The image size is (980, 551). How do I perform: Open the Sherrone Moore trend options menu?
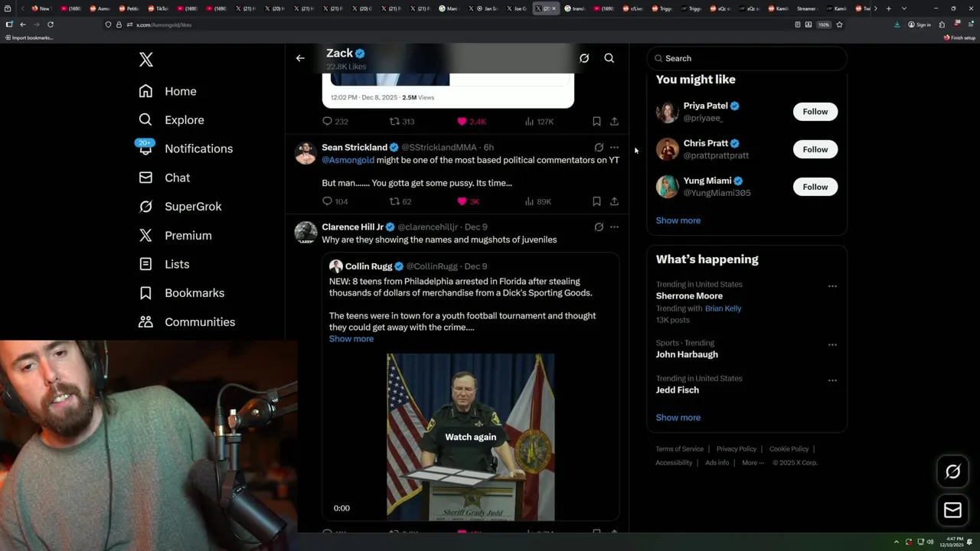(x=832, y=286)
